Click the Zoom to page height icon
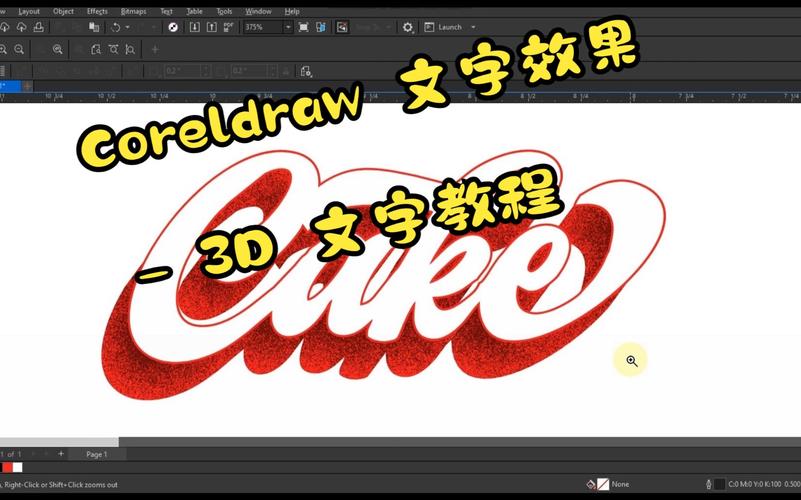The image size is (801, 500). tap(130, 50)
